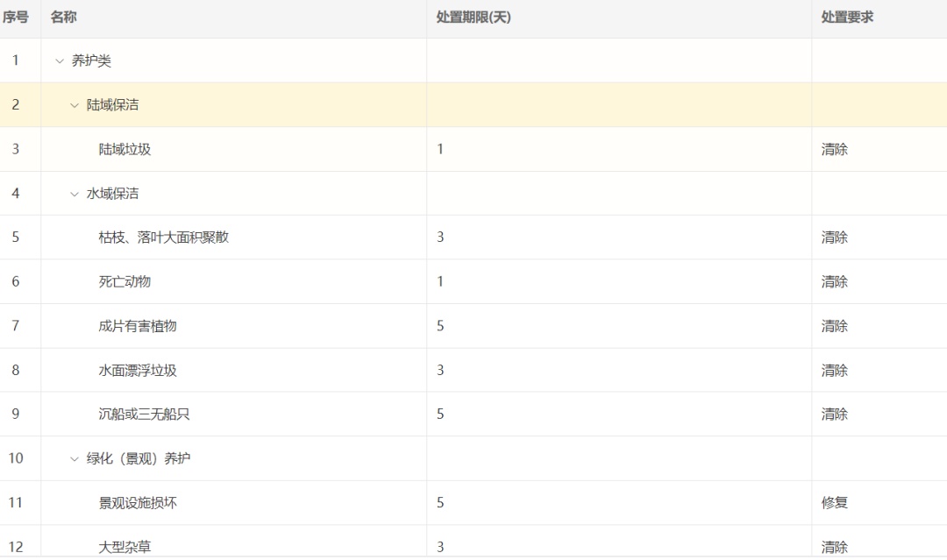This screenshot has width=947, height=560.
Task: Select the 景观设施损坏 row name
Action: point(138,503)
